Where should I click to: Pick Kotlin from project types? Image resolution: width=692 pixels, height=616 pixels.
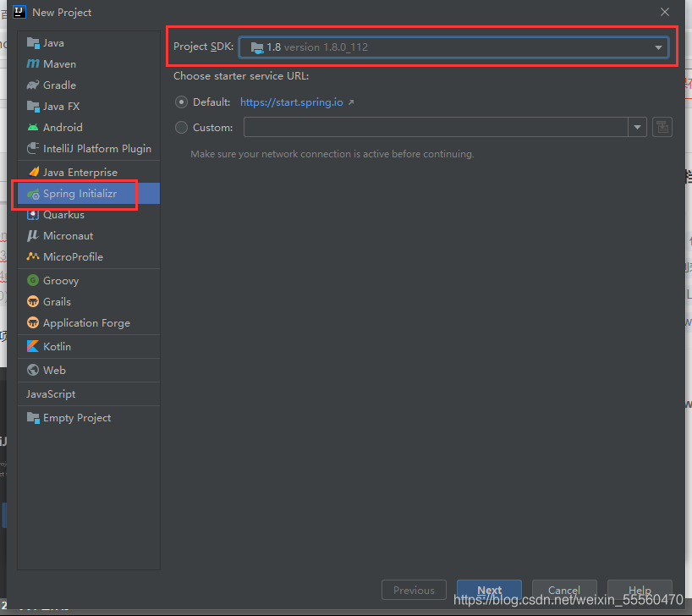click(x=89, y=347)
